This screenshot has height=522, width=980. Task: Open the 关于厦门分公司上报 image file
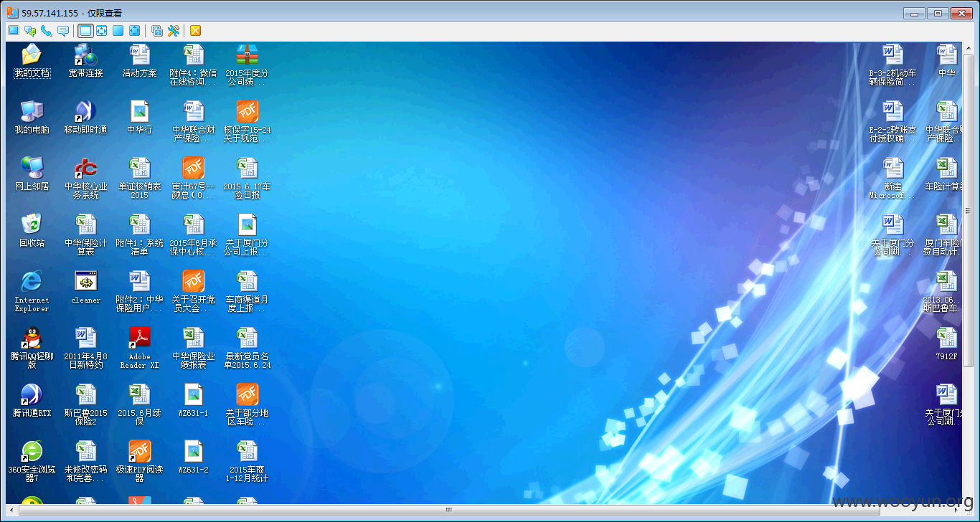[x=247, y=234]
